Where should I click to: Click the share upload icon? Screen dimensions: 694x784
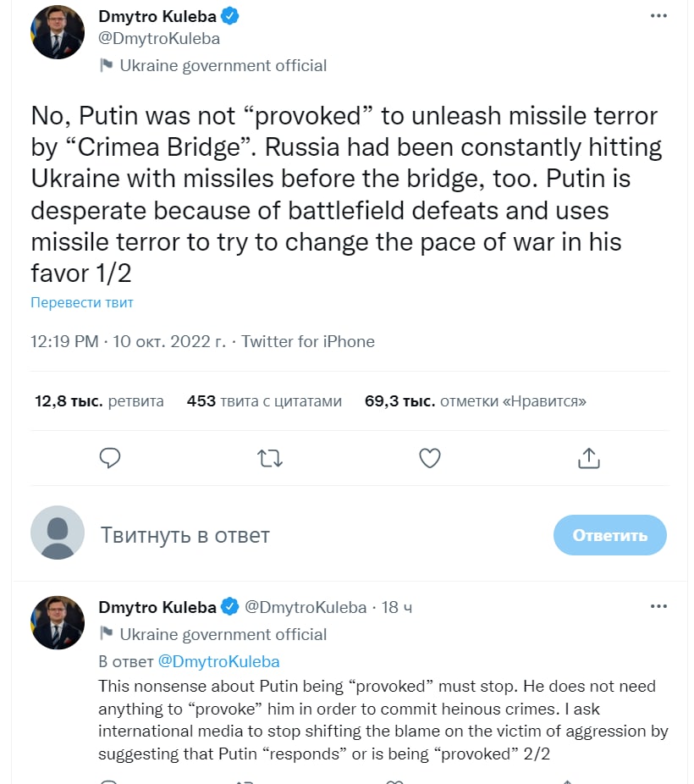point(588,458)
